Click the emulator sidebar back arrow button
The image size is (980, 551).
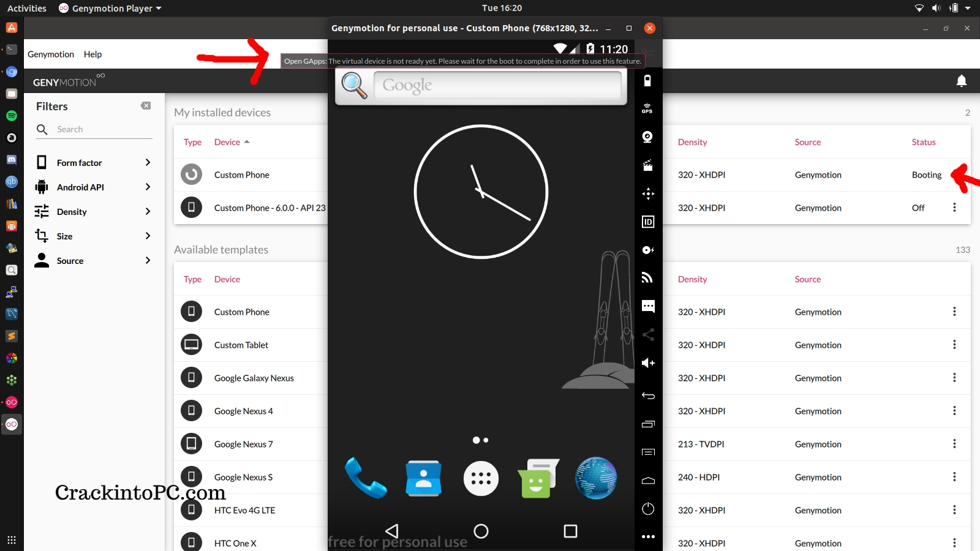[x=648, y=395]
